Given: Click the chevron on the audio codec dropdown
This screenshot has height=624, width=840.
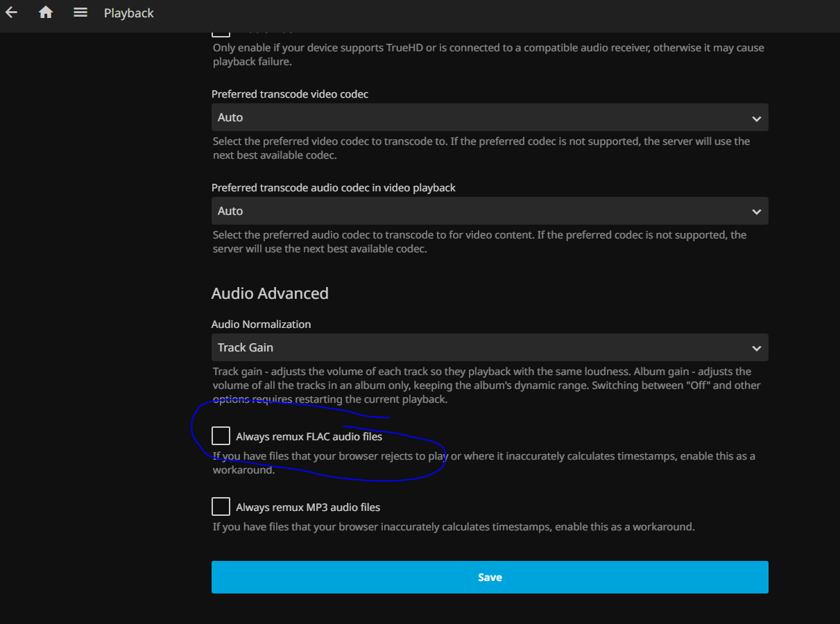Looking at the screenshot, I should [756, 211].
